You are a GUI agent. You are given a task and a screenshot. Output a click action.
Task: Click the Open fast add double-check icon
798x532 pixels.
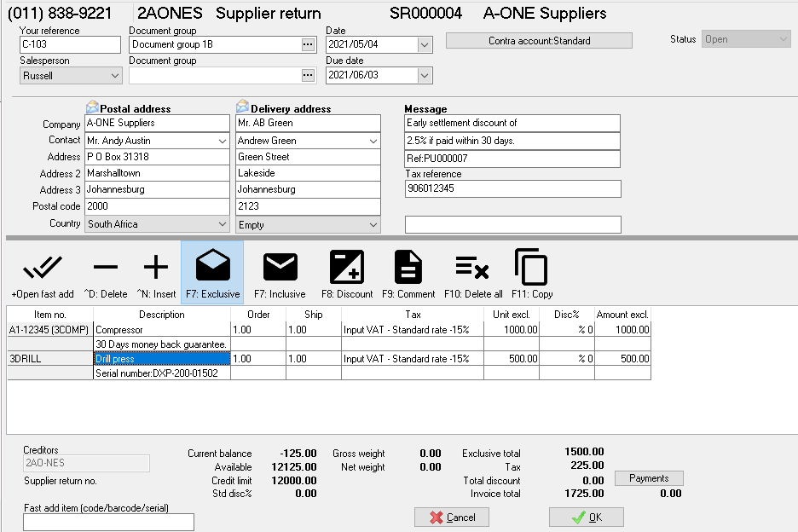pyautogui.click(x=42, y=269)
